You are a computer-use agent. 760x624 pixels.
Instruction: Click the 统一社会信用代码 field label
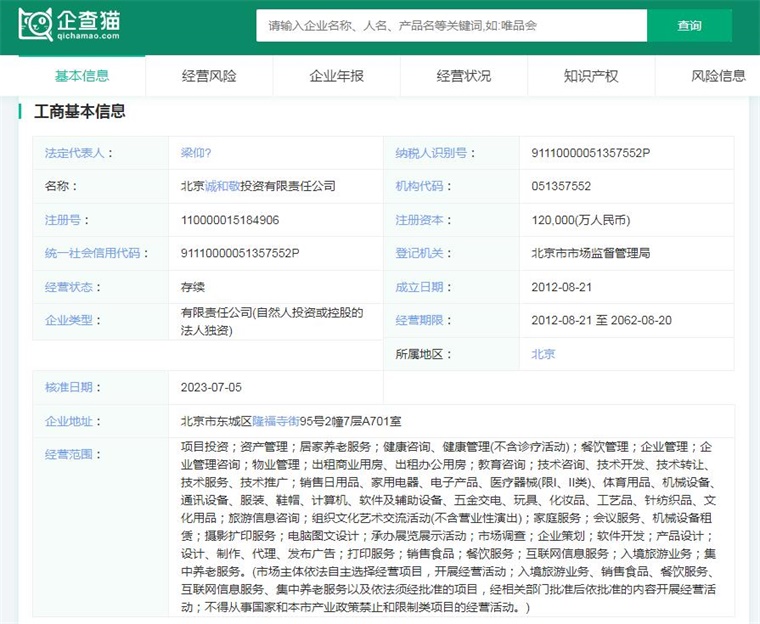pos(96,253)
